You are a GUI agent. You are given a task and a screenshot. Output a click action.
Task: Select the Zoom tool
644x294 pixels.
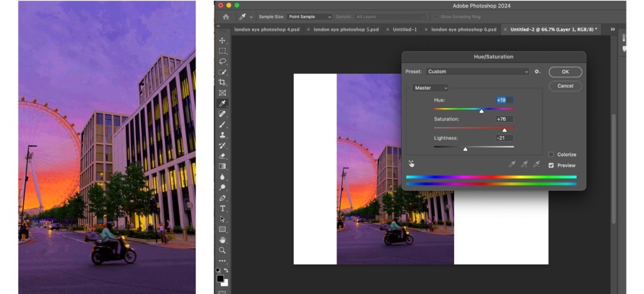[x=222, y=251]
